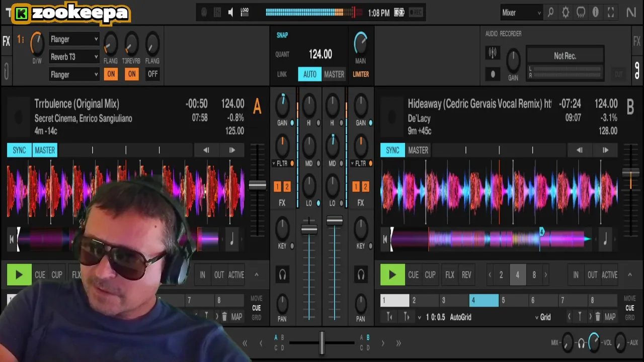Open the search magnifier in the header
The image size is (644, 362).
click(550, 13)
